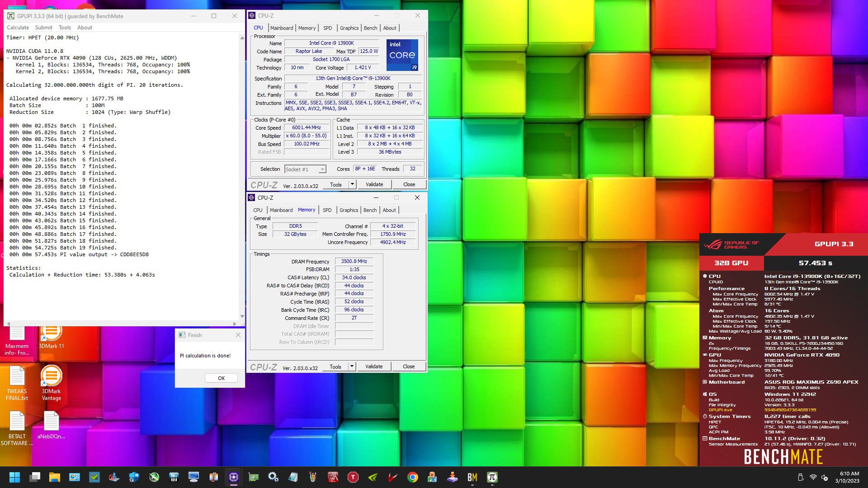Image resolution: width=868 pixels, height=488 pixels.
Task: Click the Uncore Frequency value 4902.4 MHz
Action: (x=393, y=242)
